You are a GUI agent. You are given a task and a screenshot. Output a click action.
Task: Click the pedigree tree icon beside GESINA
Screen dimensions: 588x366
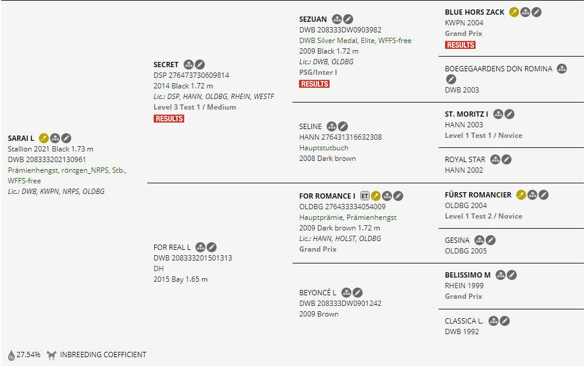coord(479,240)
